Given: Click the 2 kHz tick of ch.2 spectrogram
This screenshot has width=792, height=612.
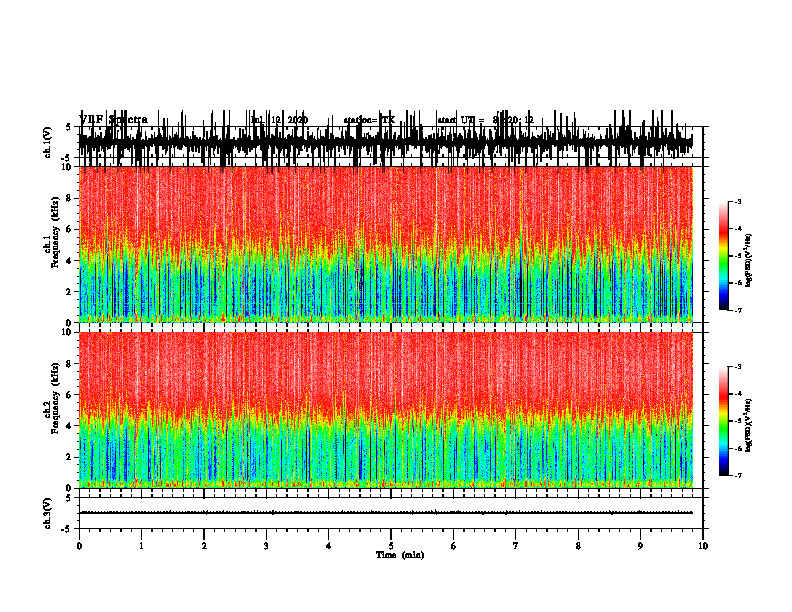Looking at the screenshot, I should coord(69,457).
